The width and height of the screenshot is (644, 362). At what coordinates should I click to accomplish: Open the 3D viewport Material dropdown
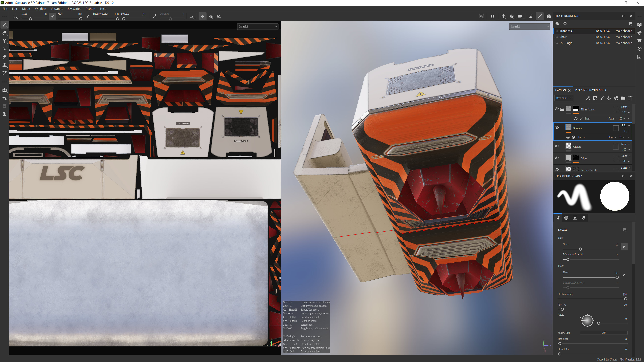pyautogui.click(x=529, y=26)
